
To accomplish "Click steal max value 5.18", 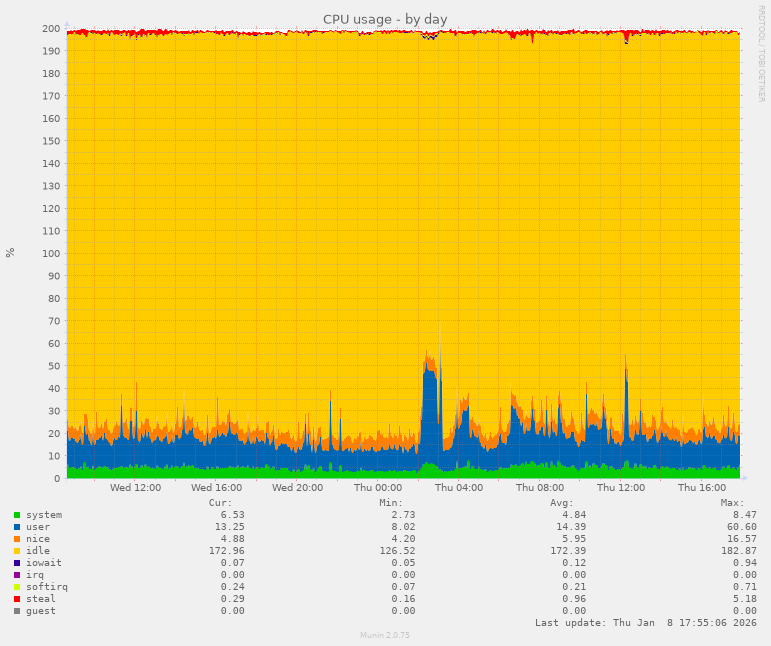I will (x=745, y=599).
